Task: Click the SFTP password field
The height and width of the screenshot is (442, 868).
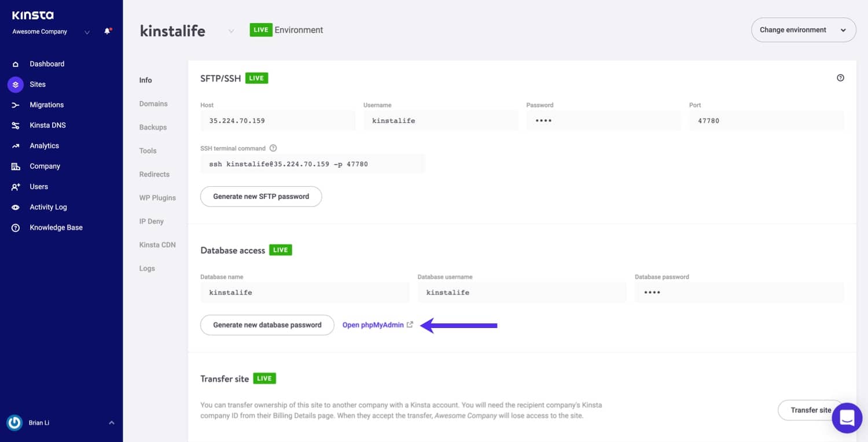Action: (603, 121)
